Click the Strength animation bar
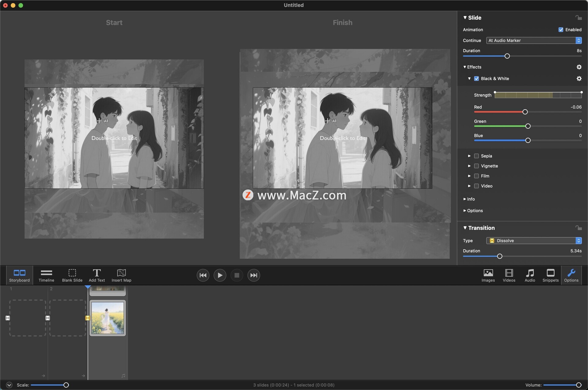588x390 pixels. click(538, 95)
